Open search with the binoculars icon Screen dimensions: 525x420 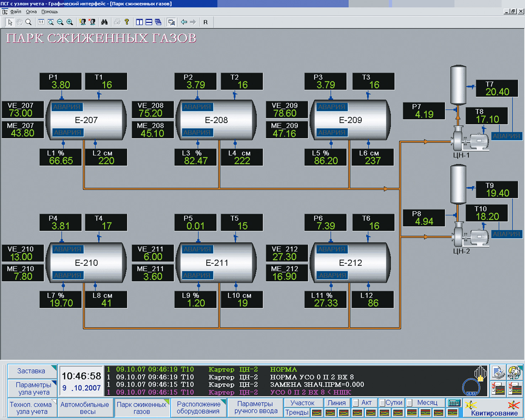click(104, 22)
